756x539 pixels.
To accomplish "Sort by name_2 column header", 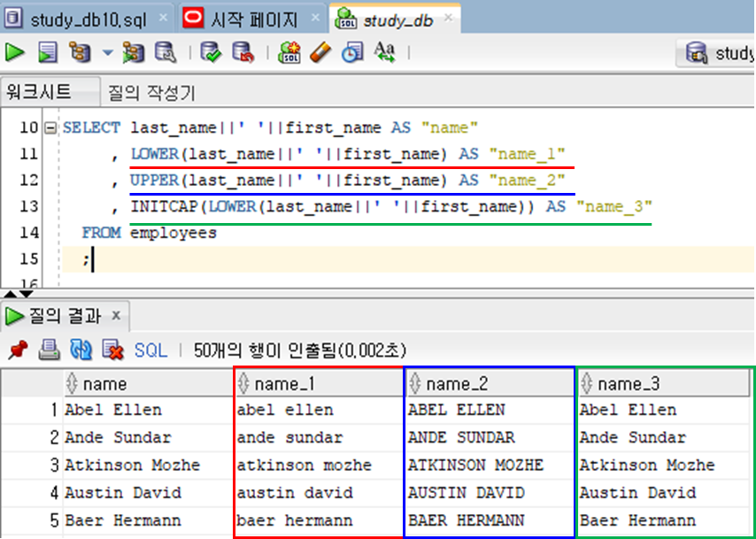I will click(x=490, y=384).
